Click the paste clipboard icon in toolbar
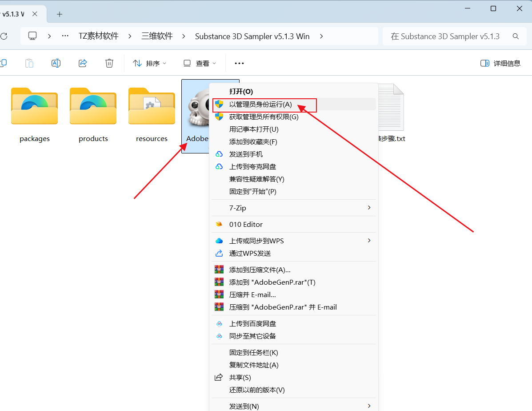Screen dimensions: 532x411 (29, 63)
